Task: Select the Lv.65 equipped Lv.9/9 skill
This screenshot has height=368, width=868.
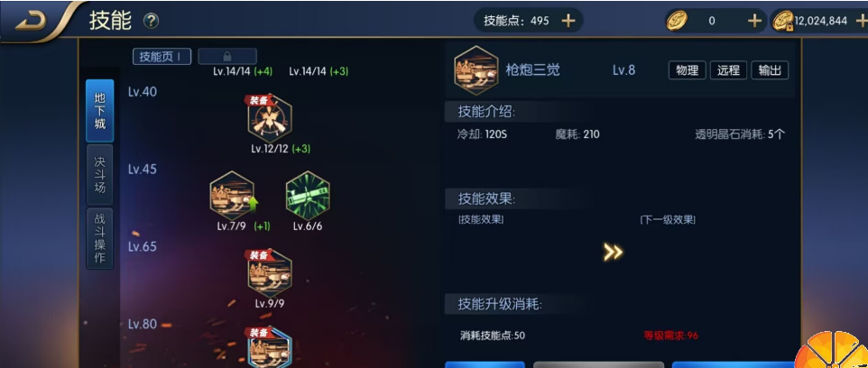Action: tap(270, 273)
